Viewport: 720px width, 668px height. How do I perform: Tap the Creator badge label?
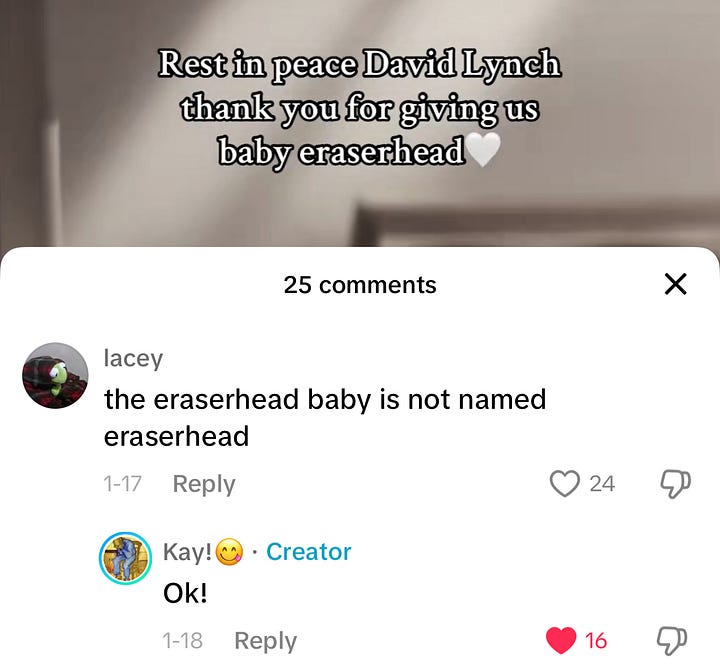[309, 551]
